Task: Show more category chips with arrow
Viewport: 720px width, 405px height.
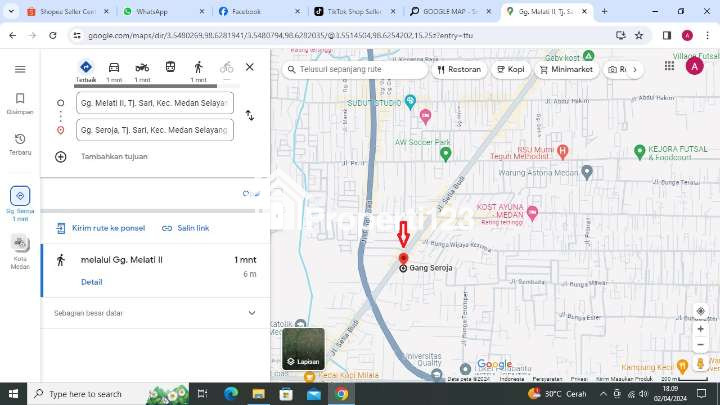Action: point(635,69)
